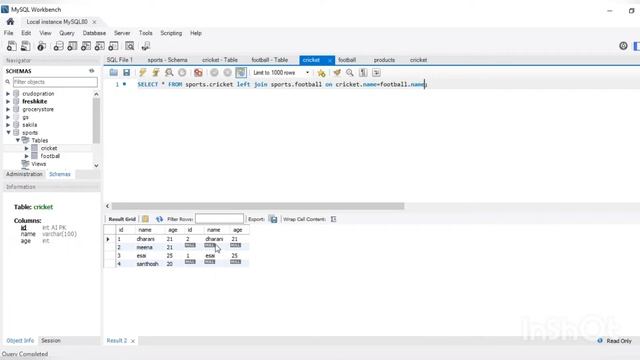Viewport: 640px width, 360px height.
Task: Toggle invisible characters display
Action: (x=363, y=73)
